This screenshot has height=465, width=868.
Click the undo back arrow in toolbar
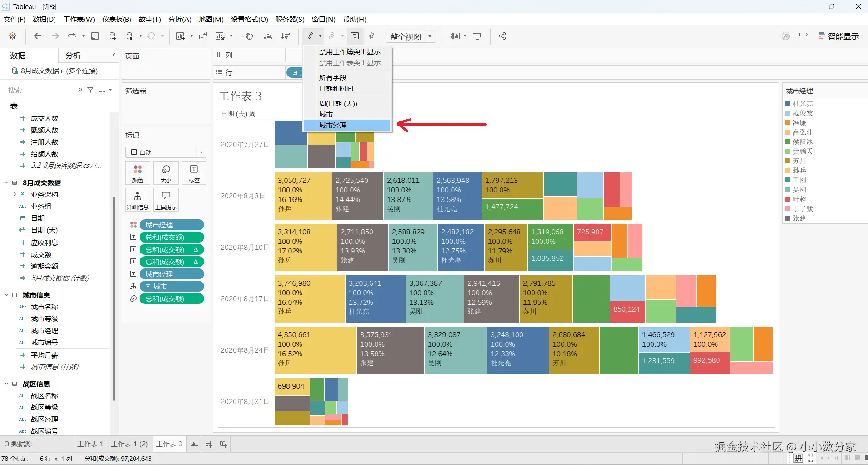pos(38,36)
